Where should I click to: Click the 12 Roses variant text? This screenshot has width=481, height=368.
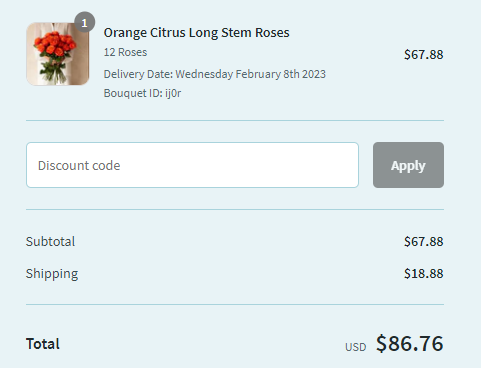(125, 52)
